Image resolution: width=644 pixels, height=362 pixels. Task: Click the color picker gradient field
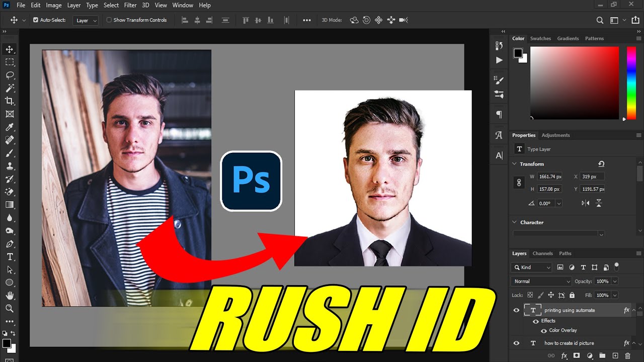click(575, 83)
